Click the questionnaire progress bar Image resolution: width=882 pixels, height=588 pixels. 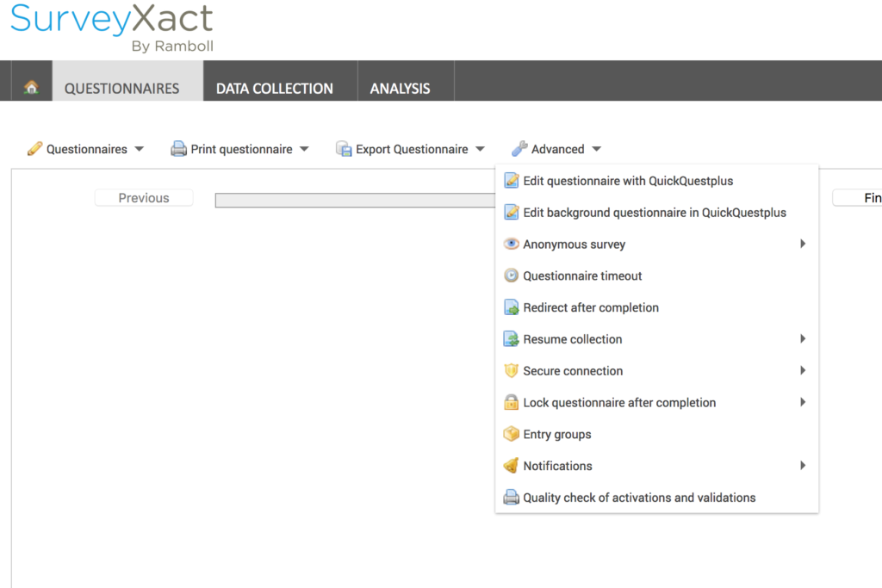tap(355, 200)
